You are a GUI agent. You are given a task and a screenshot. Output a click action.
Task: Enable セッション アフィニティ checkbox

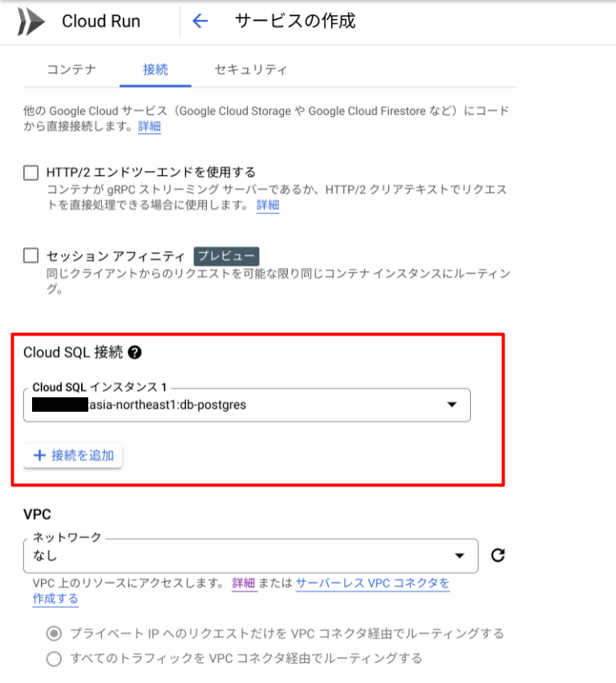pos(31,256)
